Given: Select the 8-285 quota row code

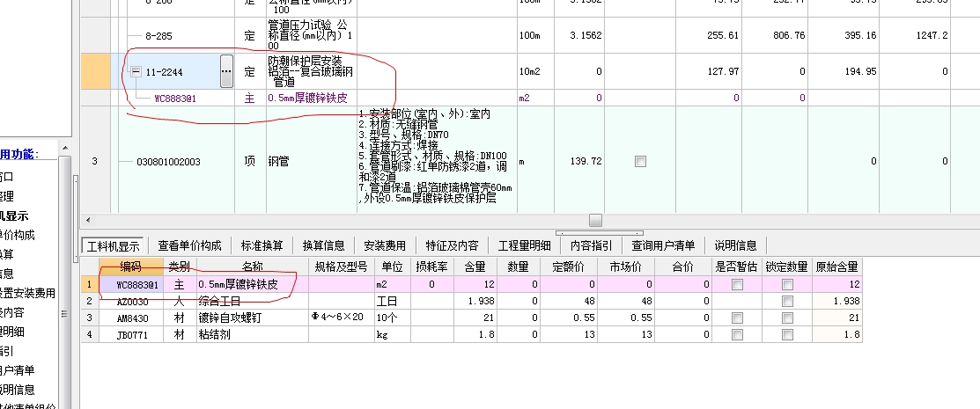Looking at the screenshot, I should coord(158,36).
